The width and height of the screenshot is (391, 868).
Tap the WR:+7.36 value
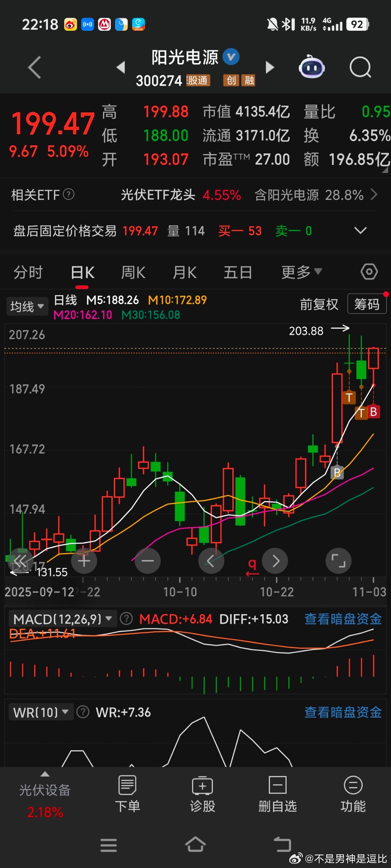coord(123,712)
